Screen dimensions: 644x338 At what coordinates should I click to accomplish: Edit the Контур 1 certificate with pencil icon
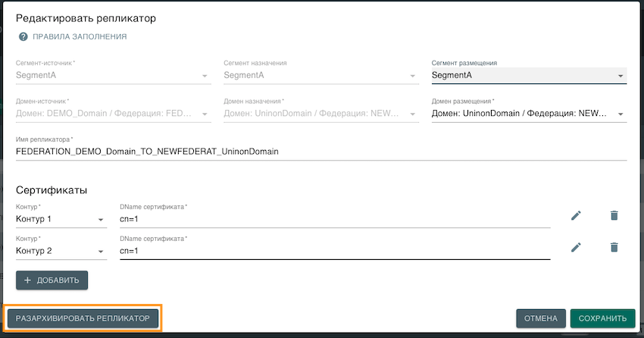pyautogui.click(x=576, y=216)
